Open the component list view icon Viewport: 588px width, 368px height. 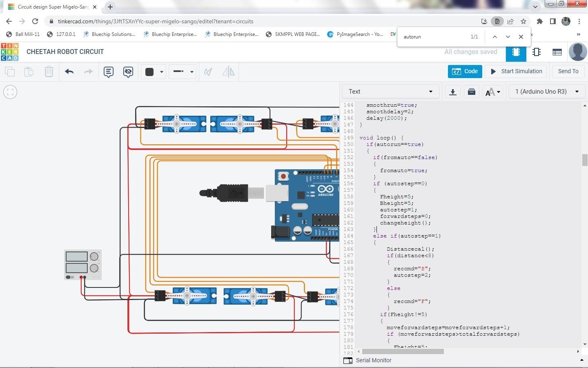point(557,52)
